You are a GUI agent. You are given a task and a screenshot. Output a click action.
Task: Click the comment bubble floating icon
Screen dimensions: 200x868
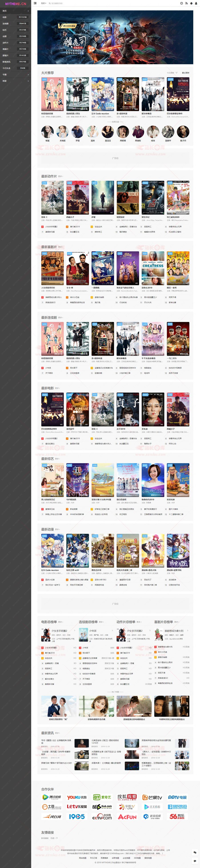[195, 861]
